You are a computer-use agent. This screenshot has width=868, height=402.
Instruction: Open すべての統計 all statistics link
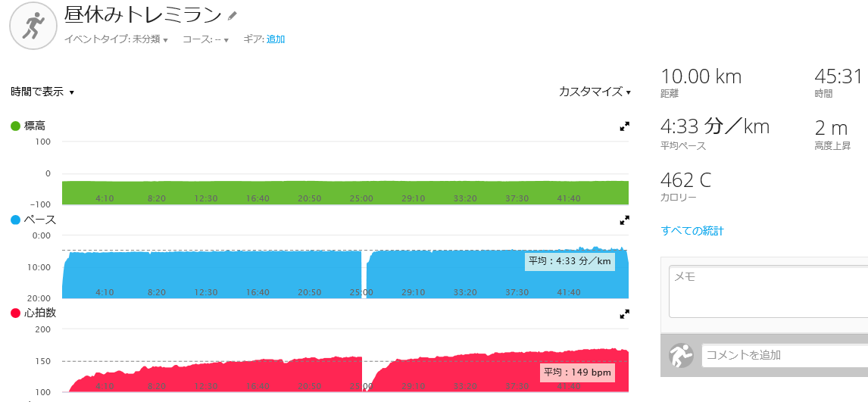click(692, 231)
